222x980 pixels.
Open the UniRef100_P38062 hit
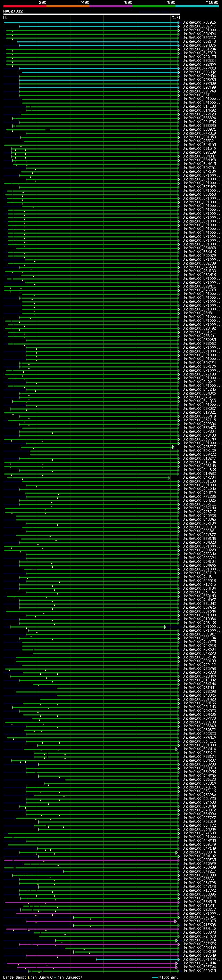coord(199,343)
